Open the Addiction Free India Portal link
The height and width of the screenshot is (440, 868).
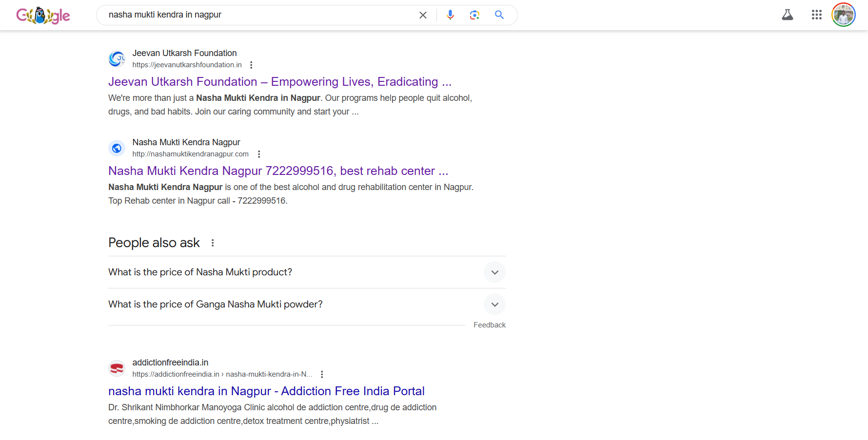[266, 391]
